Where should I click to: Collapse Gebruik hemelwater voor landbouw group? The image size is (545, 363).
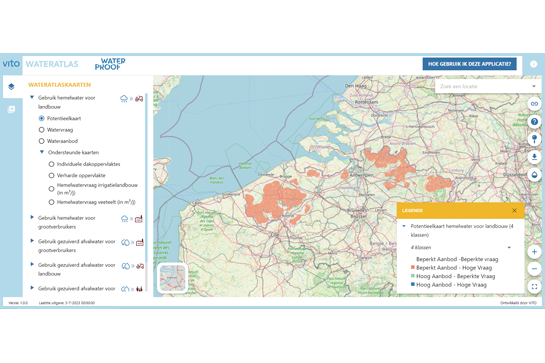32,98
